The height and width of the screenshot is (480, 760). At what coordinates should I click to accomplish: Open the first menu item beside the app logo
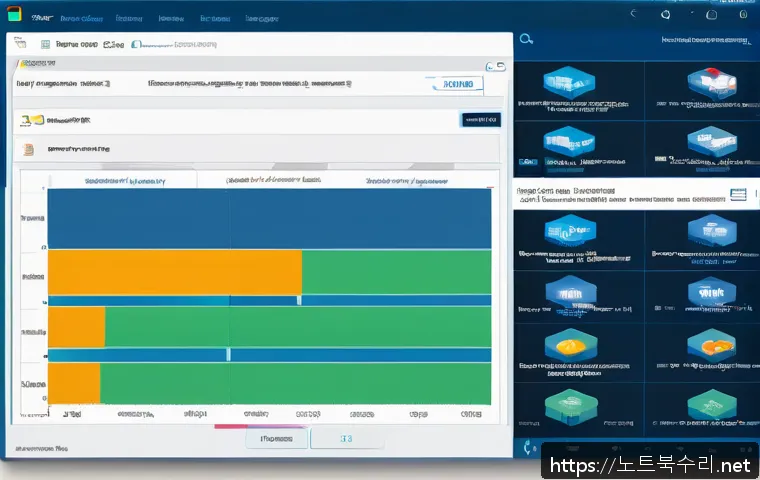[x=41, y=18]
